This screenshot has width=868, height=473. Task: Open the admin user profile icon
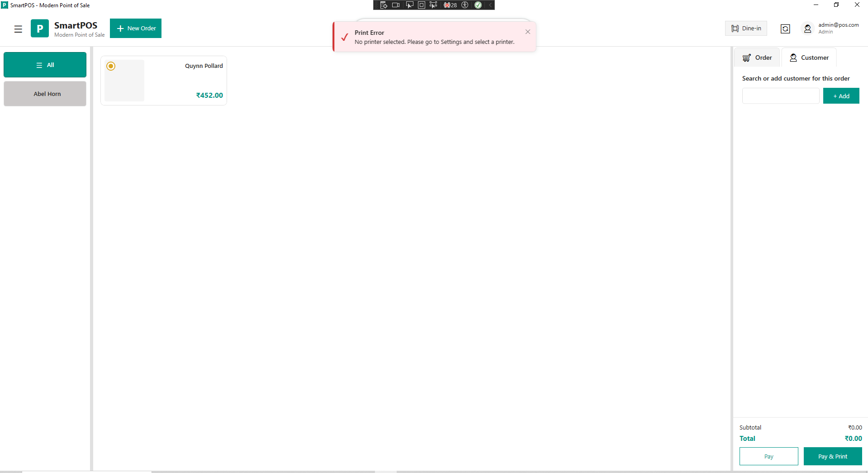coord(807,29)
